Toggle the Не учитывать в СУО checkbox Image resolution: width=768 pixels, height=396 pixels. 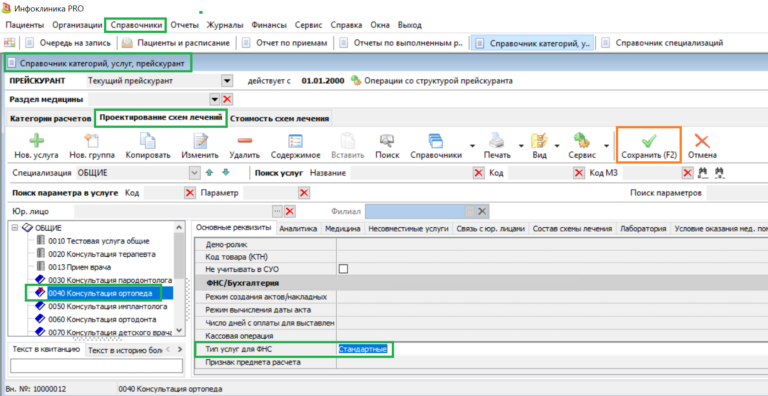[x=344, y=269]
